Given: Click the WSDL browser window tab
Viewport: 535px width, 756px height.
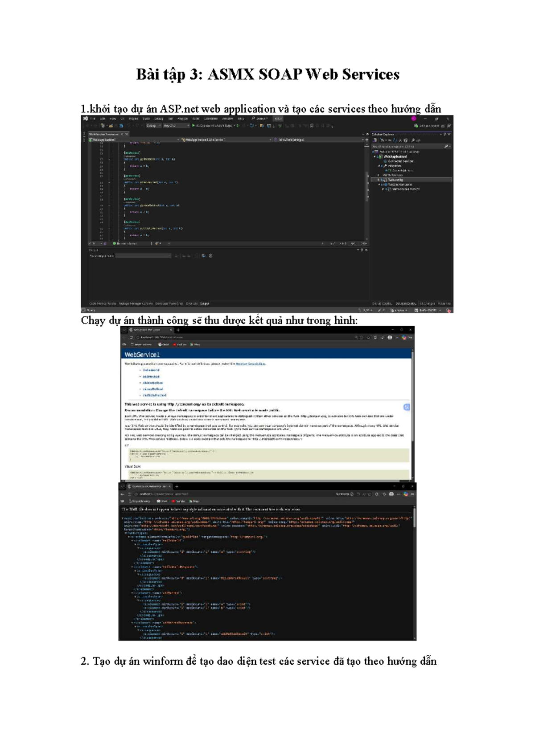Looking at the screenshot, I should pyautogui.click(x=150, y=486).
